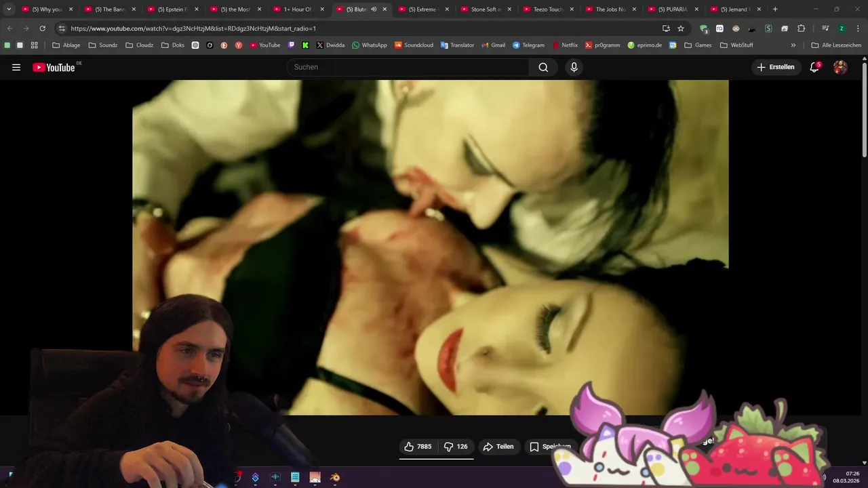Open Alle Lesezeichen folder
868x488 pixels.
[x=836, y=45]
